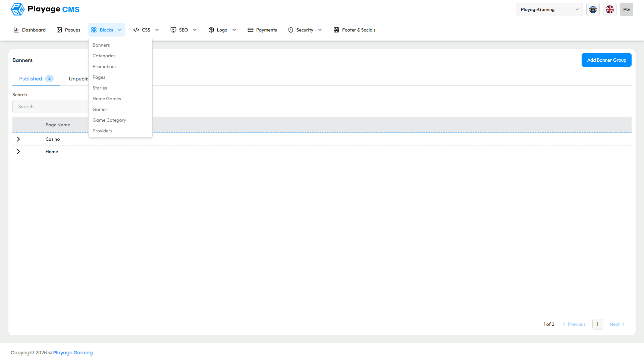Image resolution: width=644 pixels, height=362 pixels.
Task: Open Dashboard navigation item
Action: 30,30
